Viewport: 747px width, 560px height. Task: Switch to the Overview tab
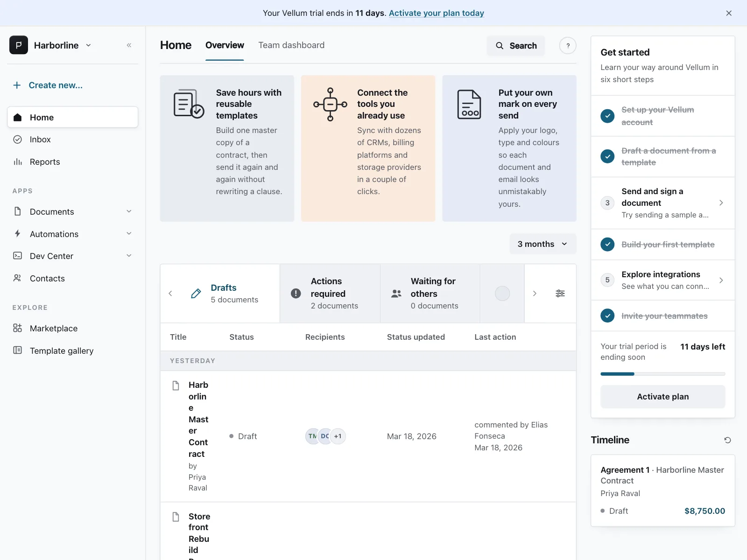coord(225,45)
